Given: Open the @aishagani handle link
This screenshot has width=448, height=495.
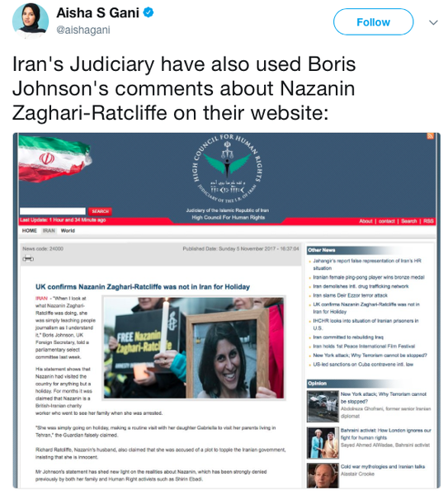Looking at the screenshot, I should pos(83,30).
